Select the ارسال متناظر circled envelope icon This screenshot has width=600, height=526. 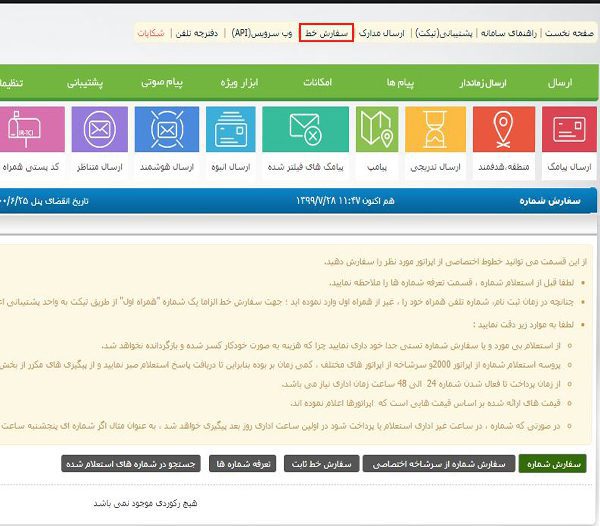(99, 129)
